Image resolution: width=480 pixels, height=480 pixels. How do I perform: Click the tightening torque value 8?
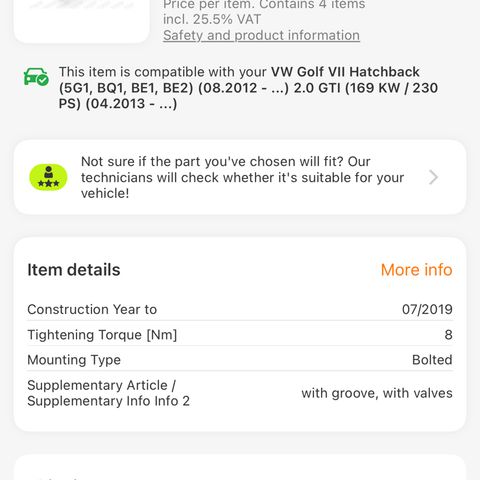tap(448, 335)
